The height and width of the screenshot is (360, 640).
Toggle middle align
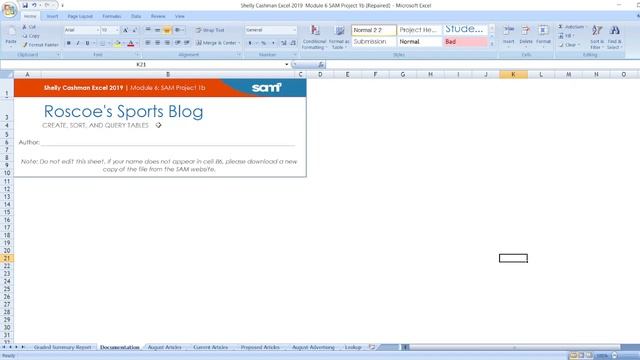(x=157, y=30)
